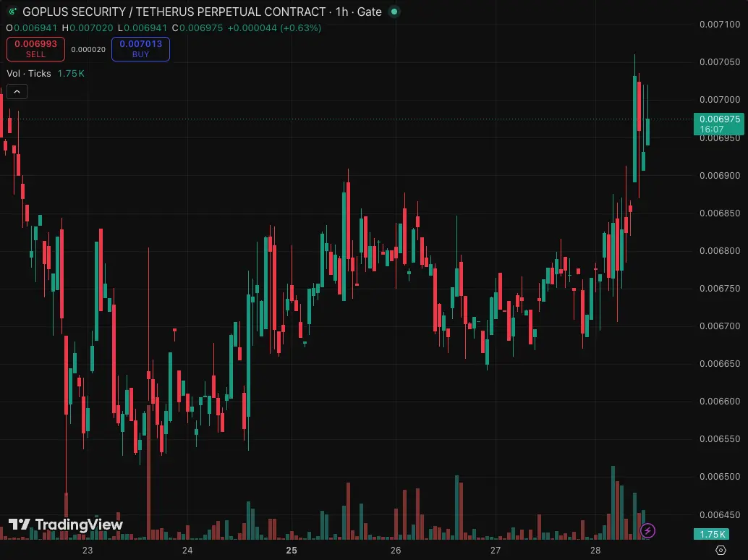
Task: Click date 24 on the time axis
Action: [187, 551]
